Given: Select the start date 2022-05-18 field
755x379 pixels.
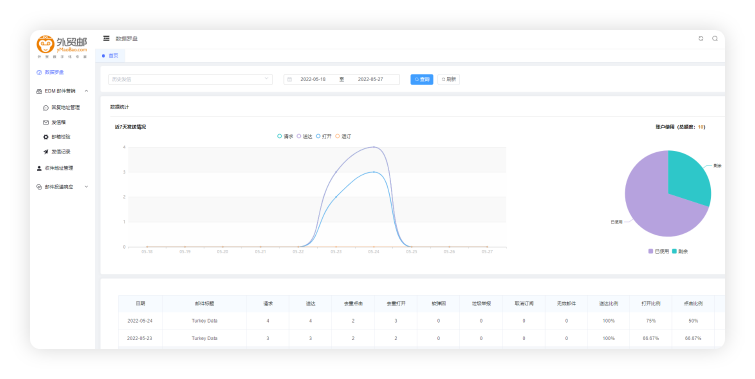Looking at the screenshot, I should pos(313,79).
